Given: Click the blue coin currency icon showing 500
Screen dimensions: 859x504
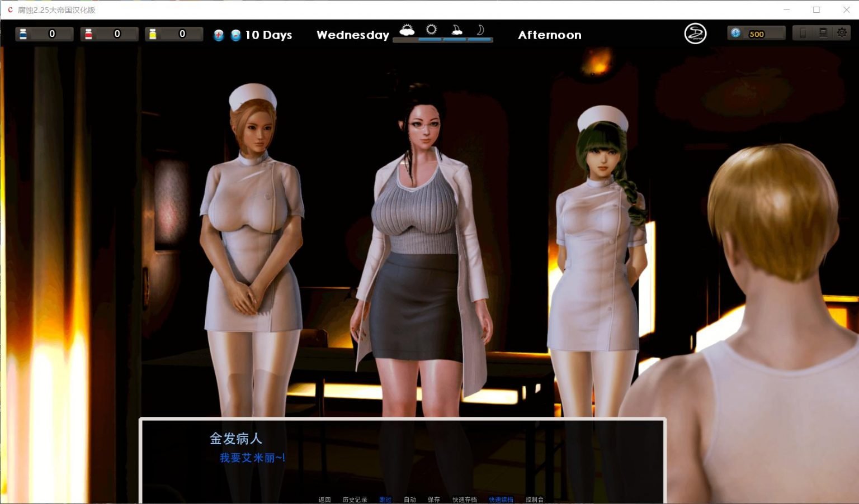Looking at the screenshot, I should pos(736,33).
